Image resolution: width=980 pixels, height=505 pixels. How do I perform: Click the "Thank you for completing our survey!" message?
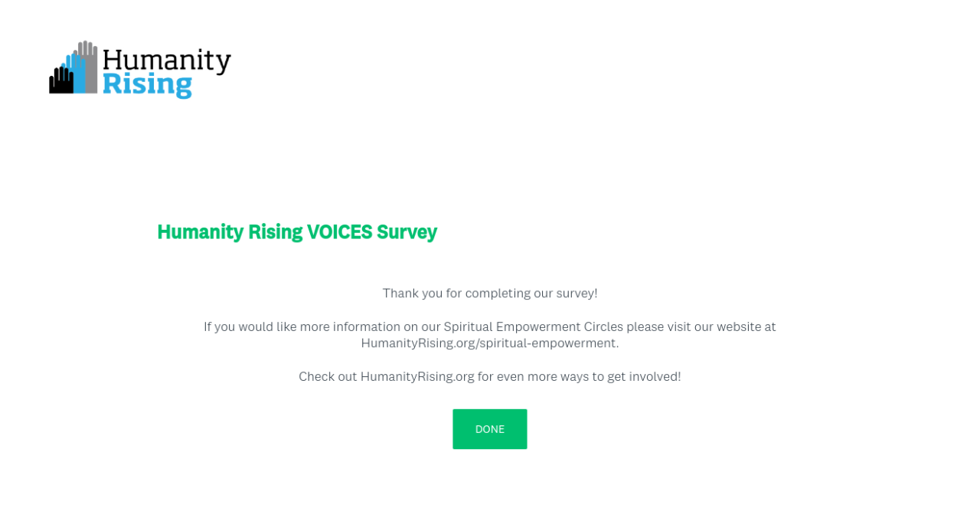490,293
